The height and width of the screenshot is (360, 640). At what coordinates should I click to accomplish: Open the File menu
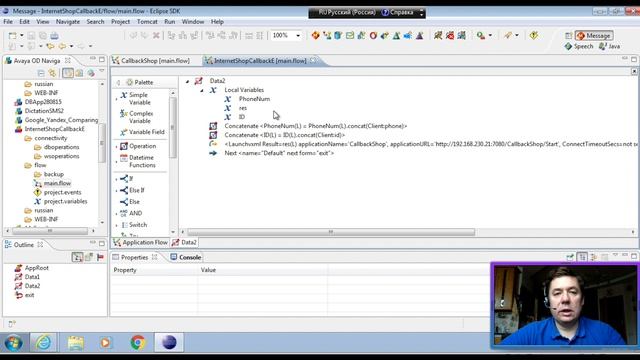8,22
